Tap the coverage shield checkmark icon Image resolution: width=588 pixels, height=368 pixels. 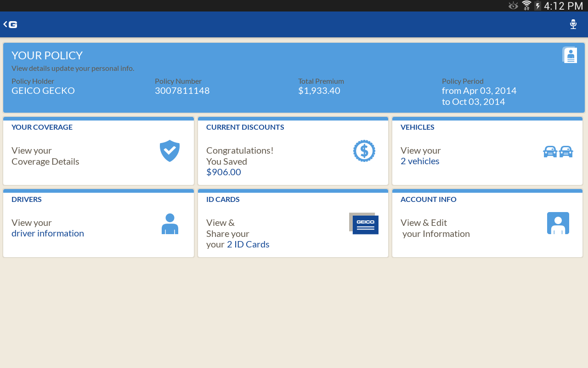tap(170, 151)
